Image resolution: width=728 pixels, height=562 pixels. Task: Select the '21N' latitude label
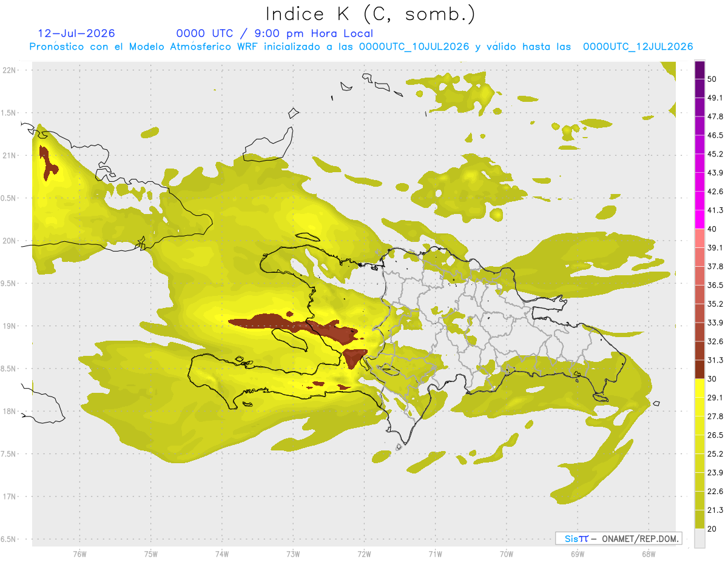tap(10, 156)
